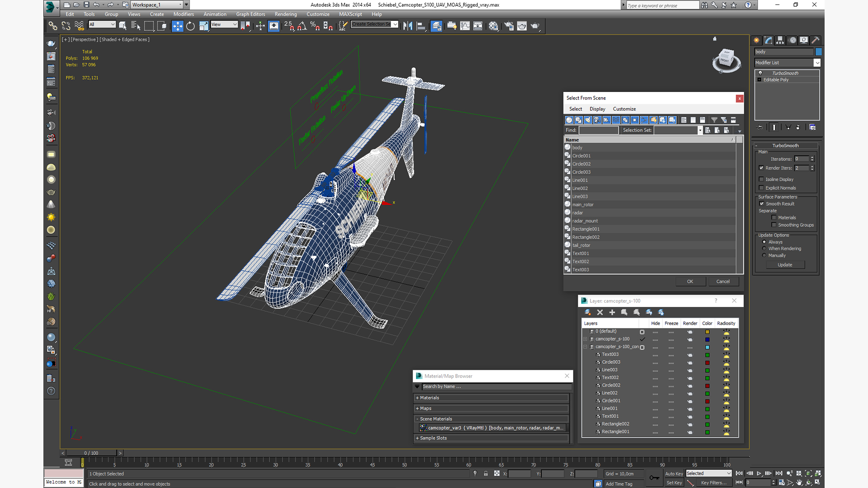Click the object color swatch beside body name

[818, 52]
